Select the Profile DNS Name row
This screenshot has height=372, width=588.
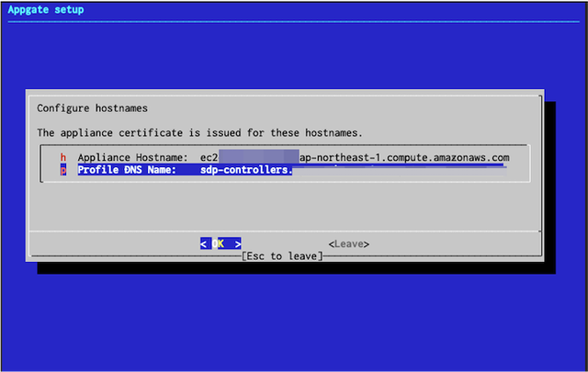click(x=284, y=170)
